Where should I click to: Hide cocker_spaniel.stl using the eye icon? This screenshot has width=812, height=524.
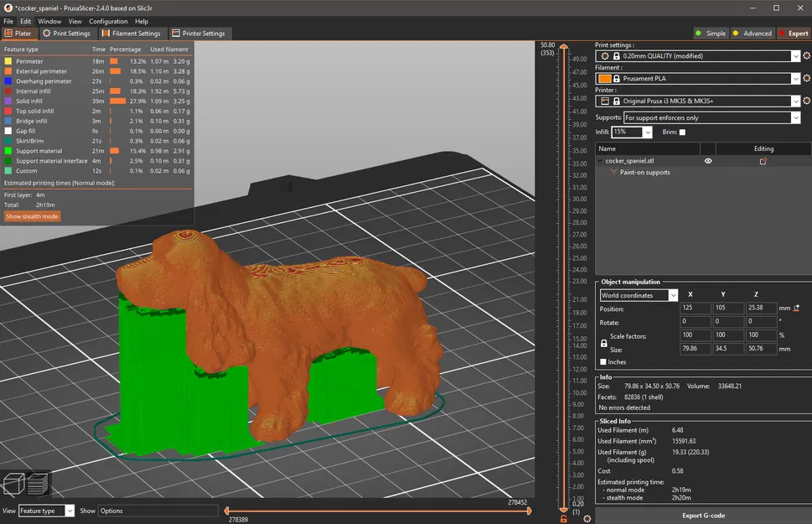click(x=708, y=161)
